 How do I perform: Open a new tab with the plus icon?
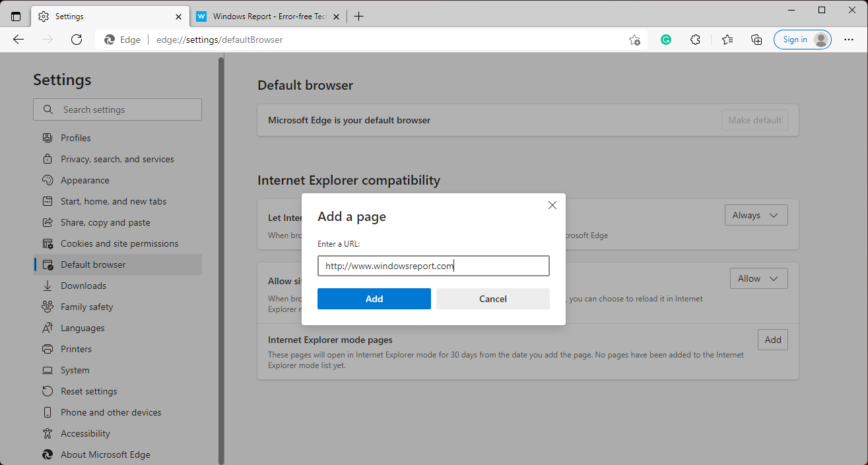pos(358,16)
